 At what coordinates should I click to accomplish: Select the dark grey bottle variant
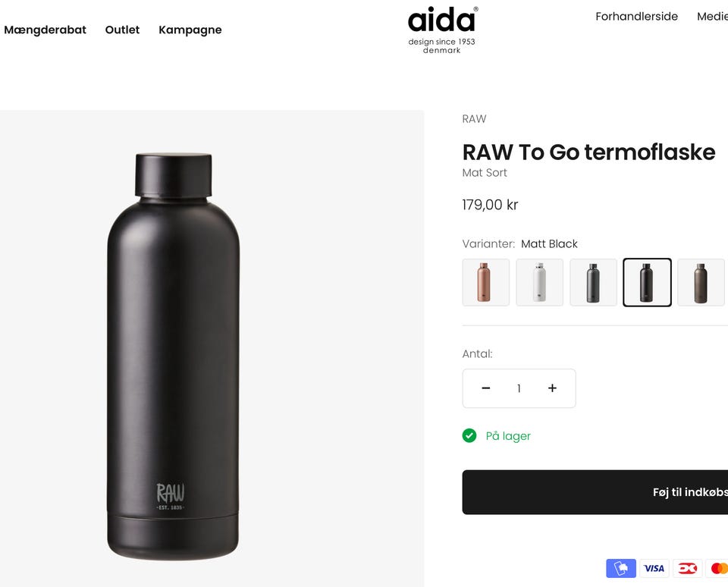pyautogui.click(x=593, y=282)
